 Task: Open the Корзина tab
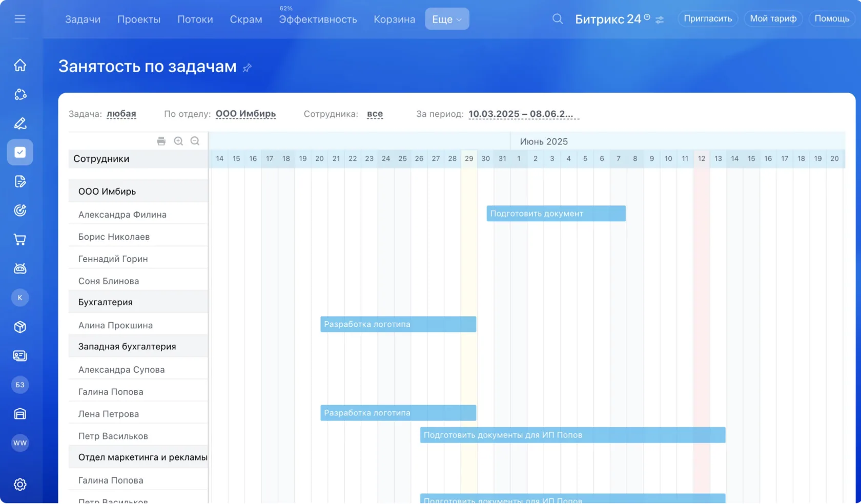(x=394, y=19)
